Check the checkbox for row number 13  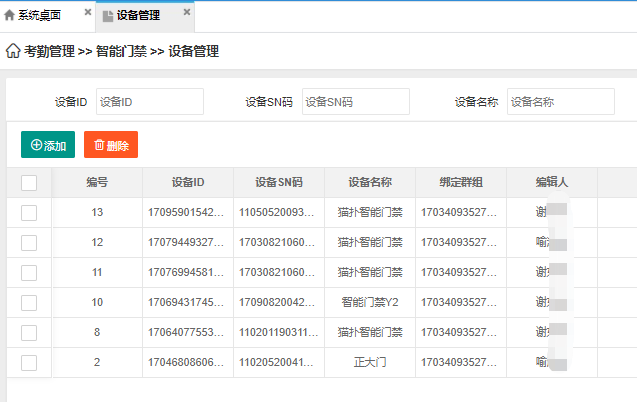click(29, 212)
